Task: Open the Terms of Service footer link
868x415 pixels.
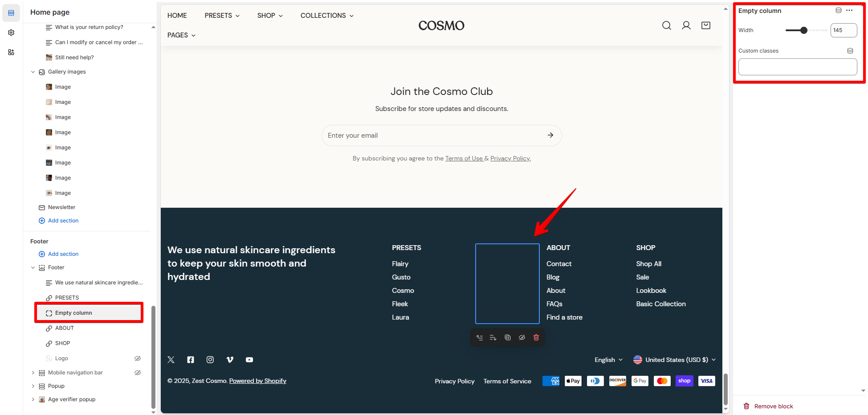Action: pos(507,381)
